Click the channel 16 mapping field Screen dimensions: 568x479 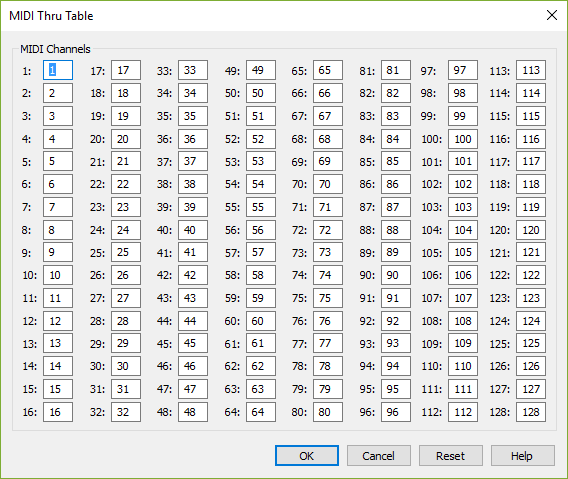pos(58,412)
